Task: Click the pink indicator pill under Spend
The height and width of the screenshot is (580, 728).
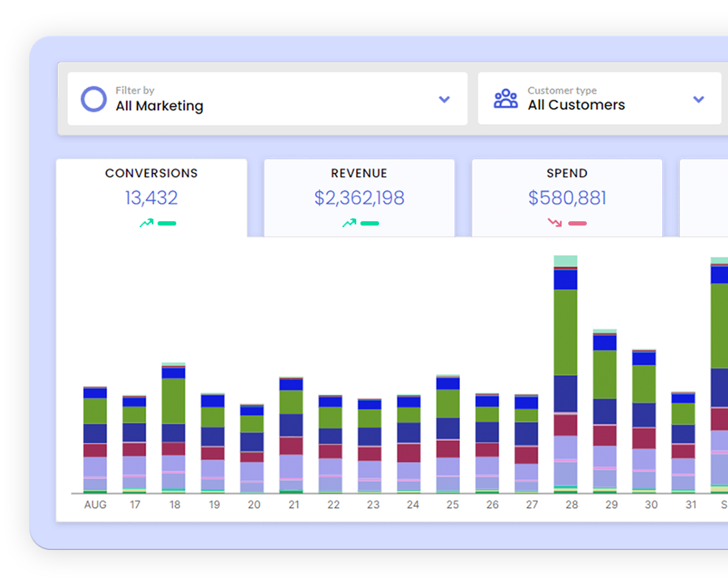Action: point(578,223)
